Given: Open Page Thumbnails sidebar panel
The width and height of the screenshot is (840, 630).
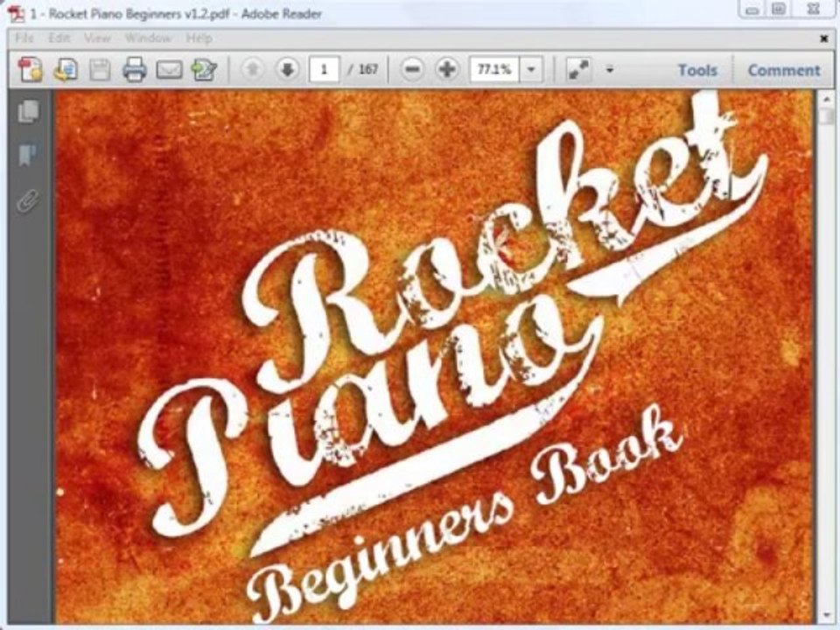Looking at the screenshot, I should [x=28, y=111].
